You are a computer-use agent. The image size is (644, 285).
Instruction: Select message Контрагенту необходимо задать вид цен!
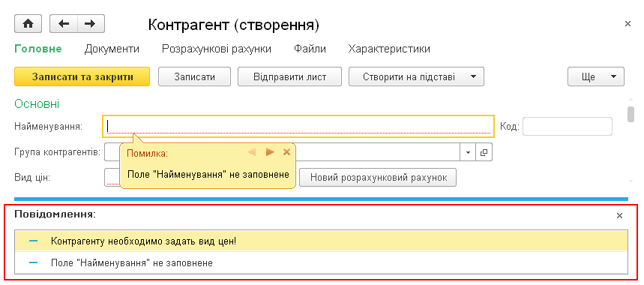tap(321, 241)
